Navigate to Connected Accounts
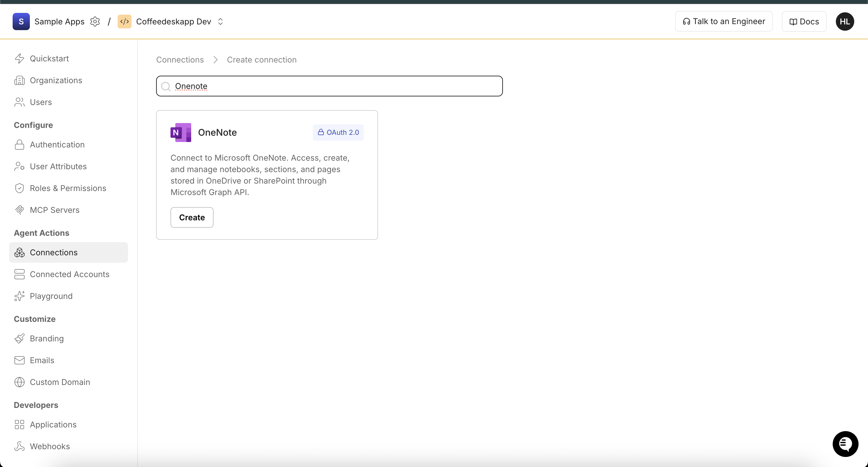The width and height of the screenshot is (868, 467). (x=69, y=274)
